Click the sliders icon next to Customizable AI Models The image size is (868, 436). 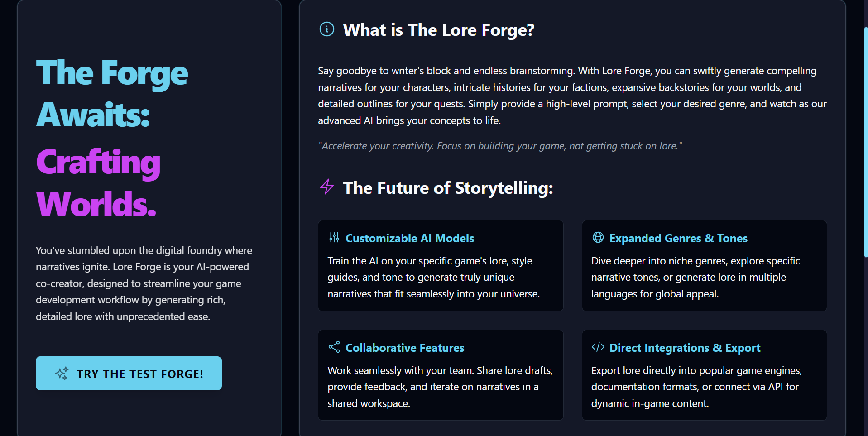pyautogui.click(x=334, y=238)
